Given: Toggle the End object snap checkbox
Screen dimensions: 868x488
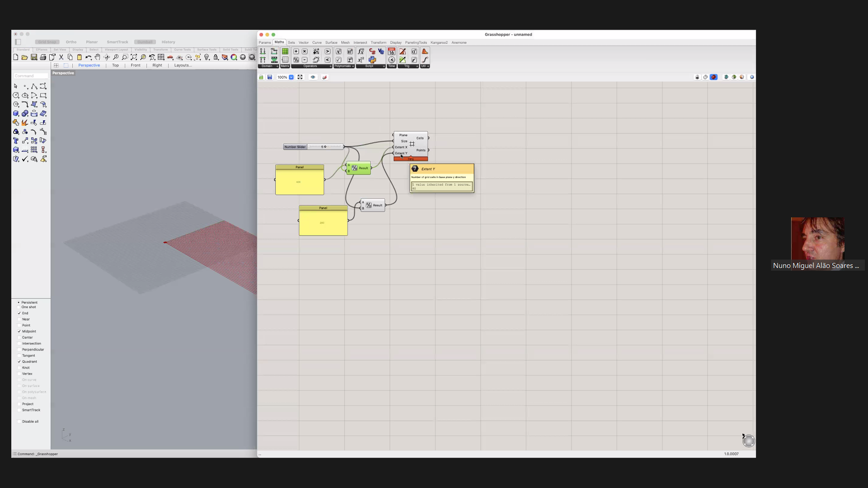Looking at the screenshot, I should pos(19,313).
